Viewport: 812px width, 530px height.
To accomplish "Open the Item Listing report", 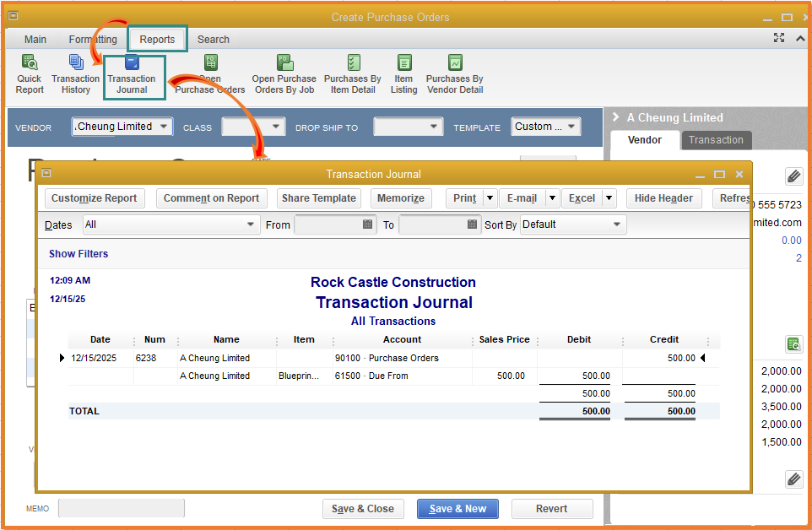I will [404, 74].
